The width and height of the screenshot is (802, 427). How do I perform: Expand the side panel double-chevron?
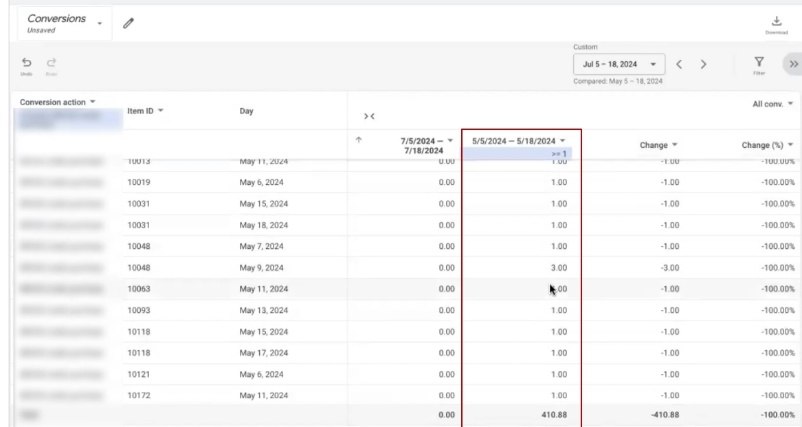click(x=790, y=65)
